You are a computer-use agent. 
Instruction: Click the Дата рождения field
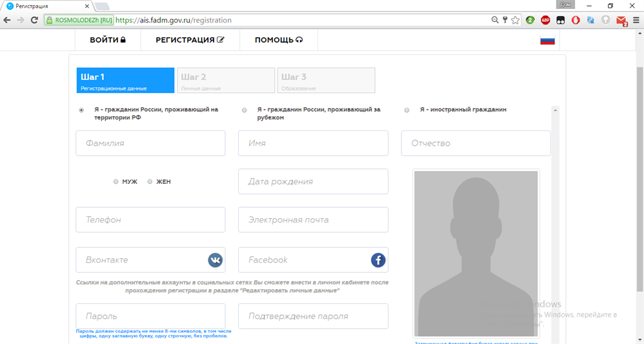(x=314, y=181)
